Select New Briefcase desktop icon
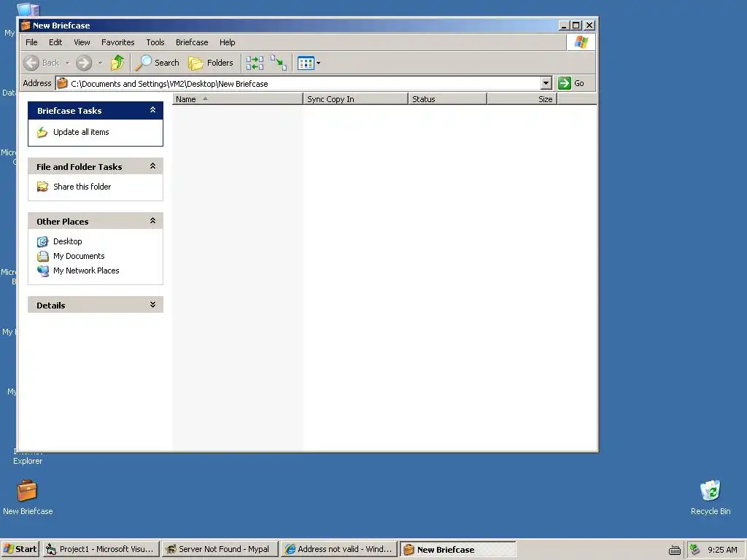The height and width of the screenshot is (560, 747). (x=28, y=497)
